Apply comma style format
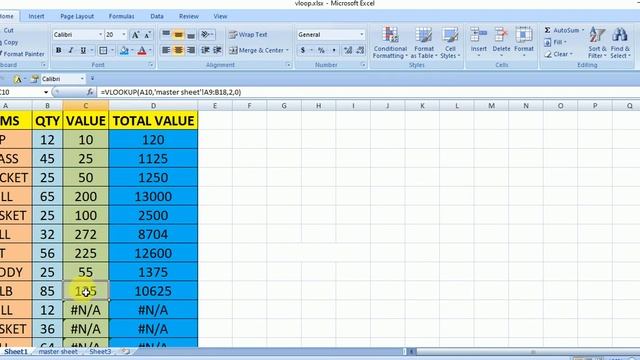Image resolution: width=640 pixels, height=360 pixels. click(334, 50)
